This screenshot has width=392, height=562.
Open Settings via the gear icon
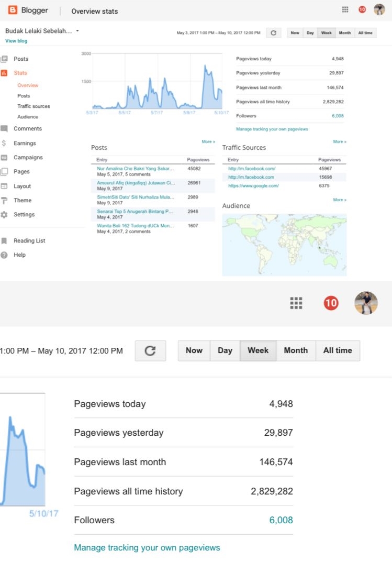(x=4, y=215)
